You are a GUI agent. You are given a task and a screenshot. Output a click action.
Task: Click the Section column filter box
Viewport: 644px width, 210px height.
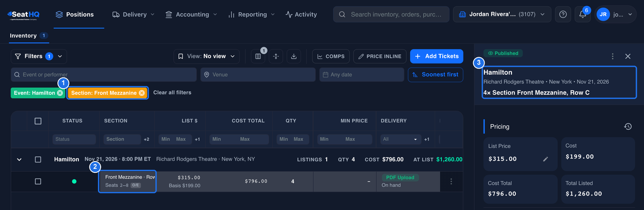tap(122, 139)
